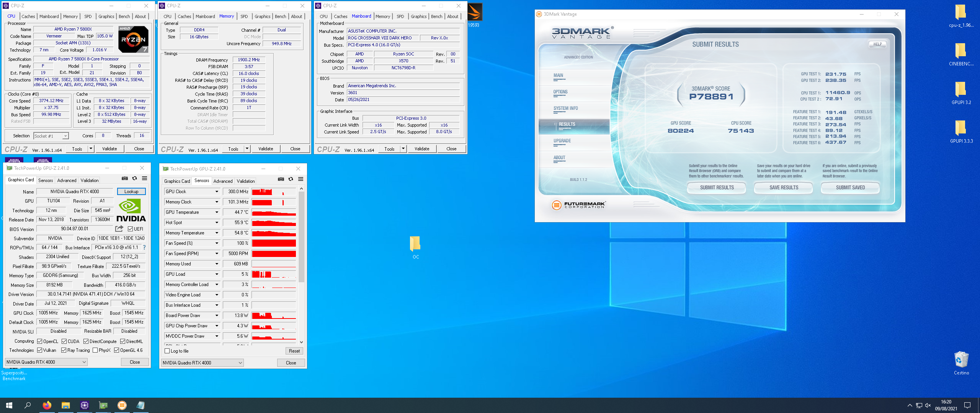Expand the GPU Temperature sensor dropdown
Viewport: 980px width, 413px height.
[x=217, y=212]
